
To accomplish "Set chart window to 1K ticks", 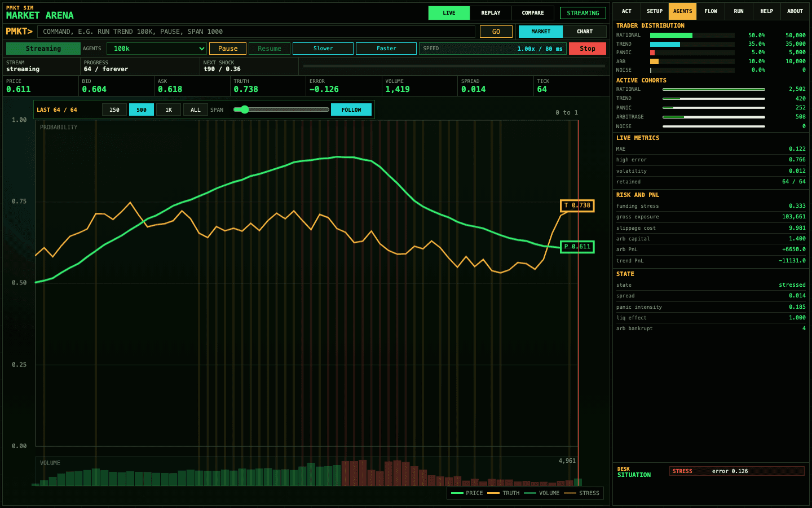I will (x=169, y=110).
